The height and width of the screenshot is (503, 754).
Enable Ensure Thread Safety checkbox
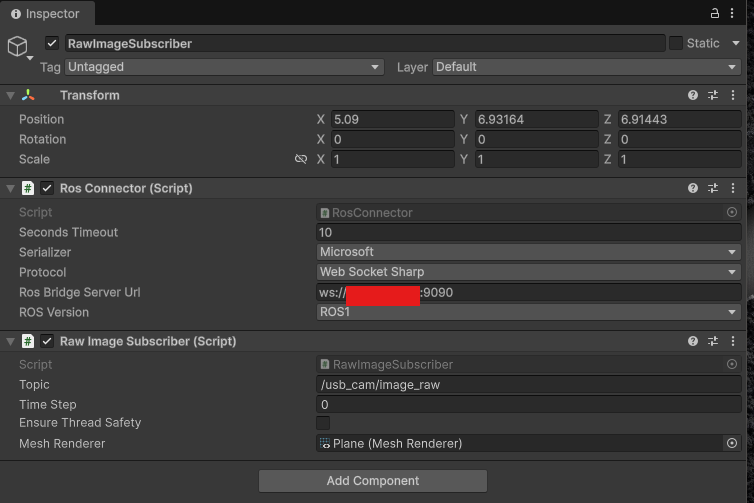pos(323,423)
